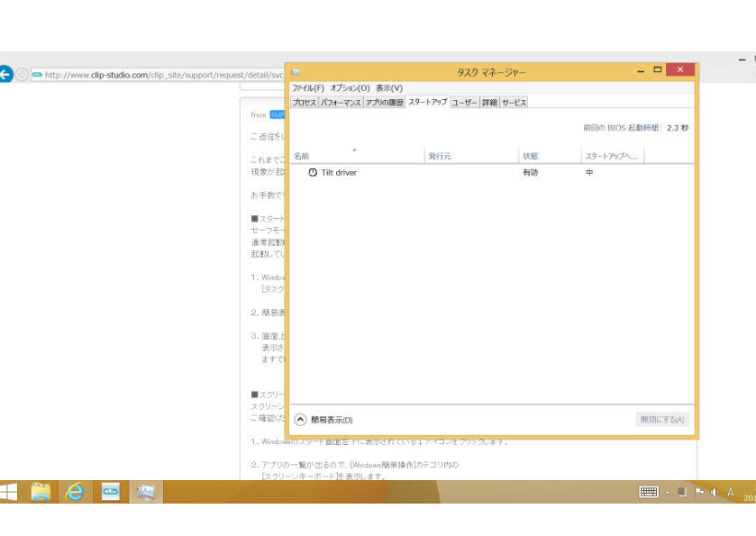
Task: Click the IME A input indicator
Action: tap(731, 492)
